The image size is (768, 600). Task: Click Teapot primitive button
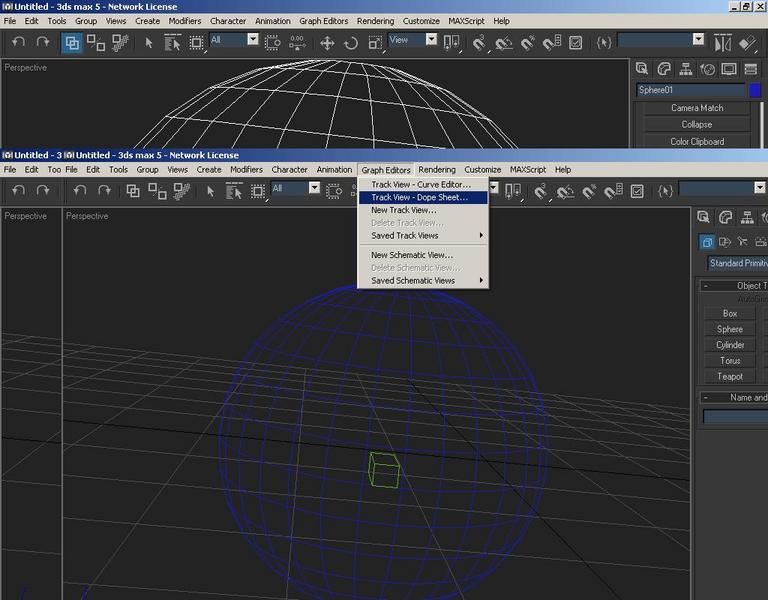(x=730, y=376)
